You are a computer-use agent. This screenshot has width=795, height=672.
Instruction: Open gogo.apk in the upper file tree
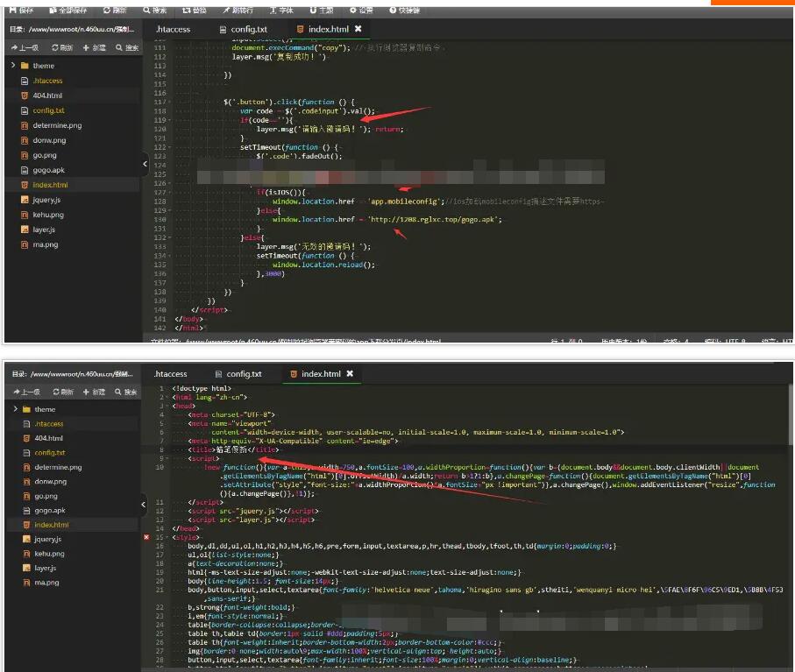coord(48,170)
